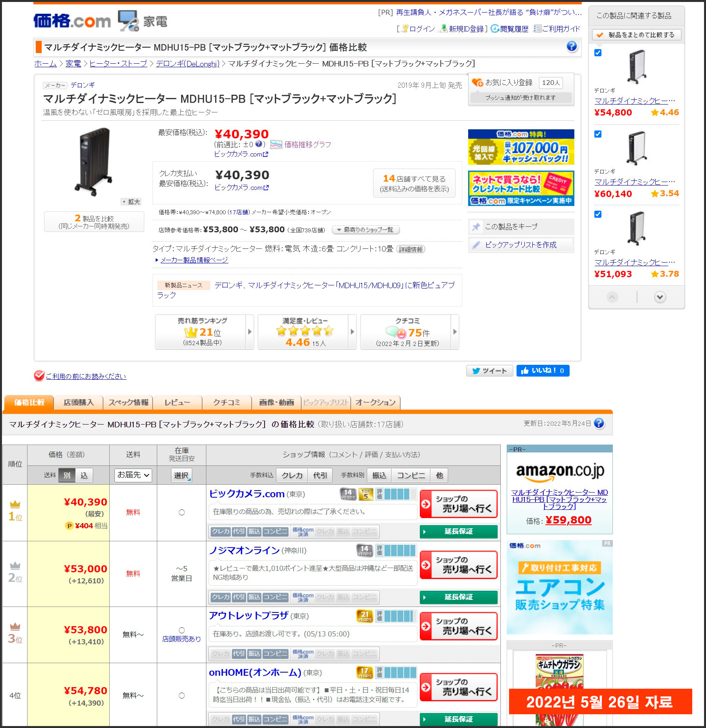The height and width of the screenshot is (728, 706).
Task: Click the Tweet bird button
Action: click(489, 371)
